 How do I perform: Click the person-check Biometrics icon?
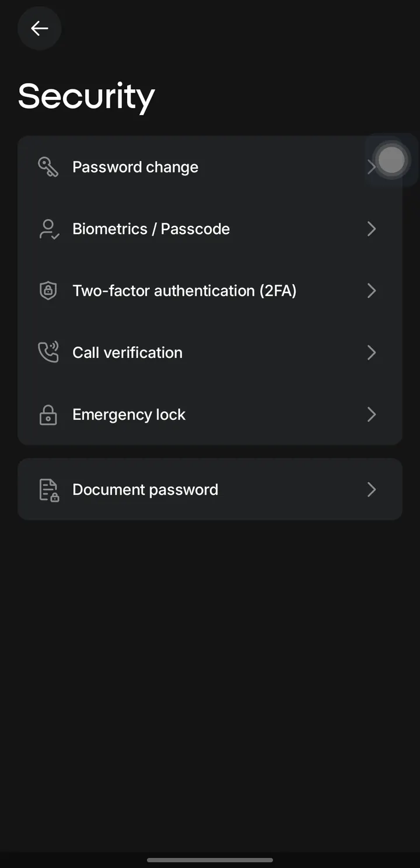pos(48,229)
